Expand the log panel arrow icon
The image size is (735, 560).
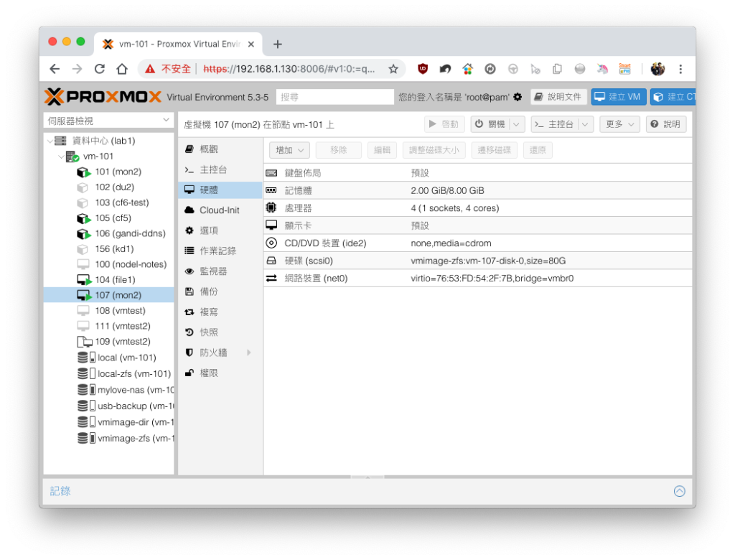point(679,491)
